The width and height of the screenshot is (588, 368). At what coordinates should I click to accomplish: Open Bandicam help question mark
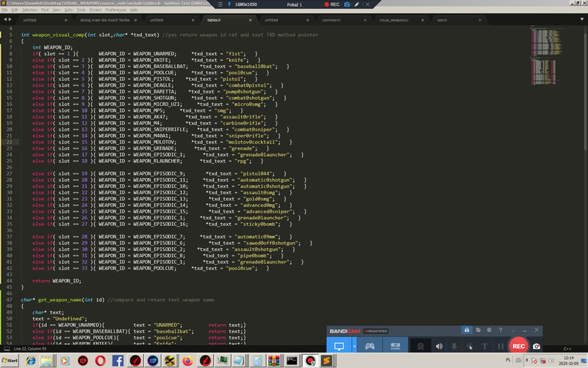tap(500, 330)
